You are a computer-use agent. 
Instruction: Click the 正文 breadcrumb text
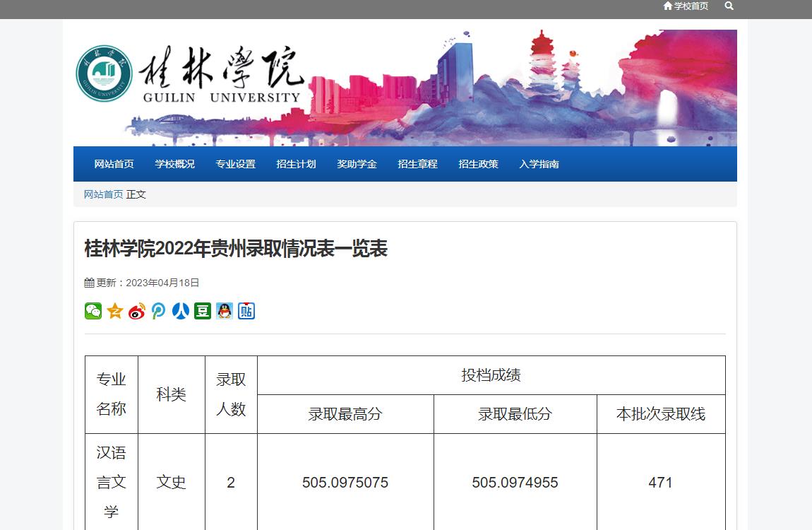tap(136, 194)
